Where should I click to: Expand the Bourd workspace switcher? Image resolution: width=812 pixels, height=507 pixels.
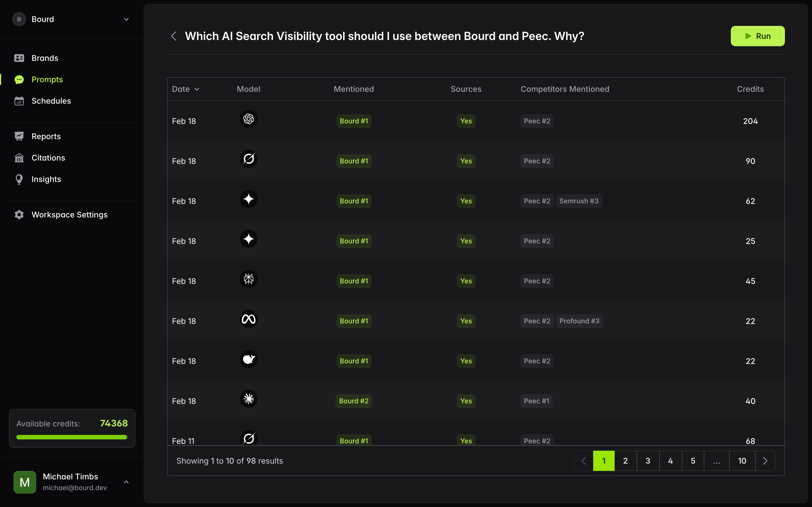point(126,19)
